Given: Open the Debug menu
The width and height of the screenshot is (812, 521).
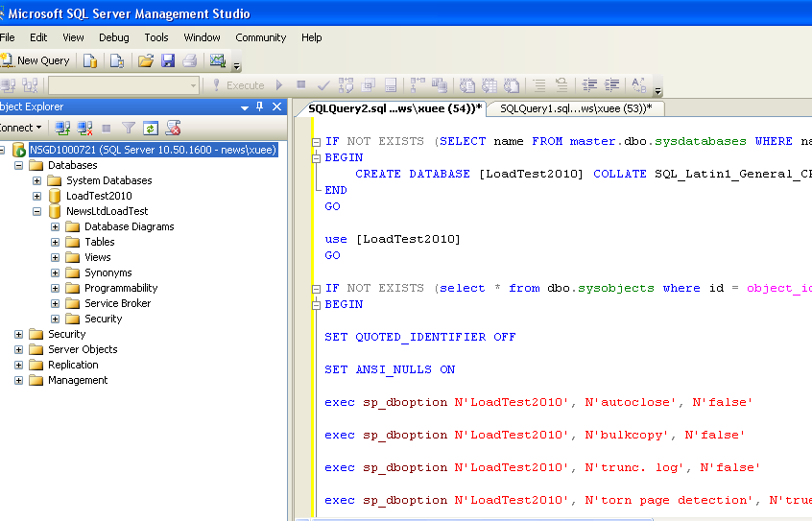Looking at the screenshot, I should pyautogui.click(x=114, y=37).
